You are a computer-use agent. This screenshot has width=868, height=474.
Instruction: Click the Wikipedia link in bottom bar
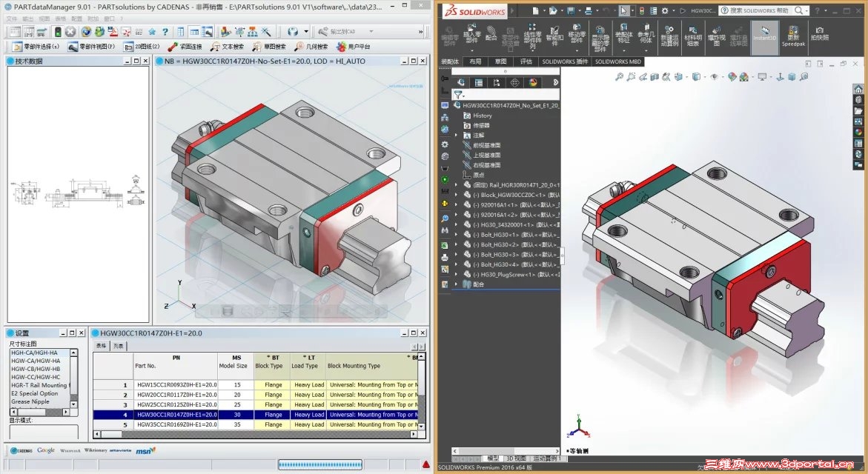(x=70, y=450)
